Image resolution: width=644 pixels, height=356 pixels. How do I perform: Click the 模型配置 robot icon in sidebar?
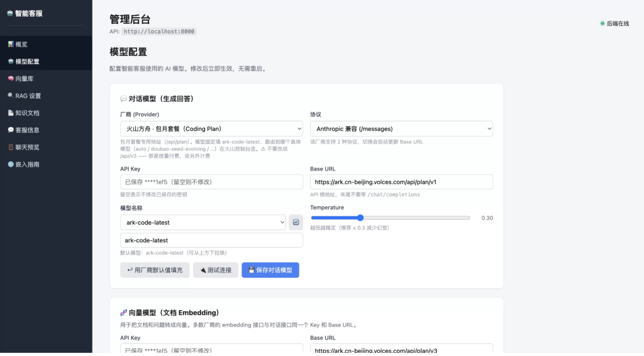coord(11,61)
